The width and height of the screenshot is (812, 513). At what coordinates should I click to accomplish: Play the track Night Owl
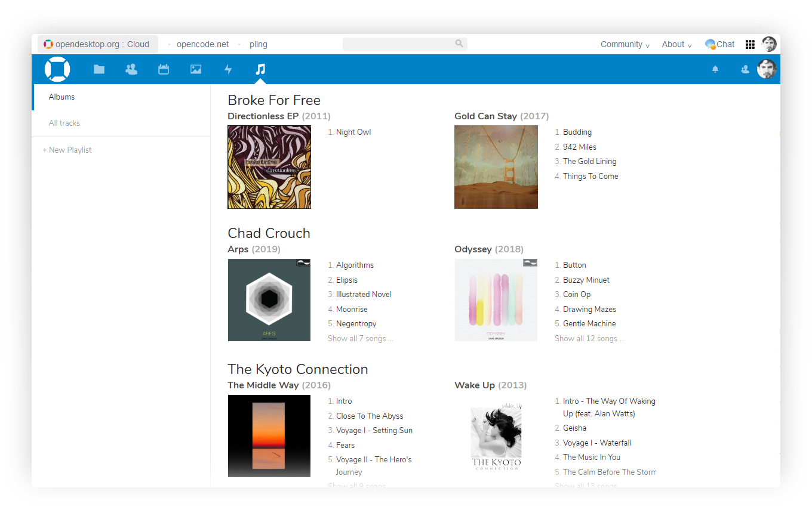pos(353,132)
